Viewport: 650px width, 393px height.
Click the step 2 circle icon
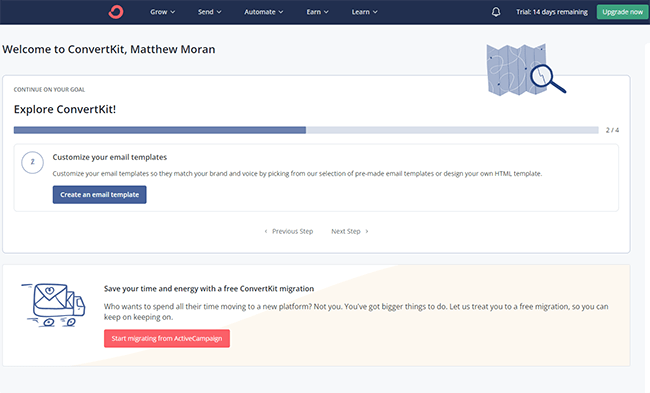(x=32, y=162)
